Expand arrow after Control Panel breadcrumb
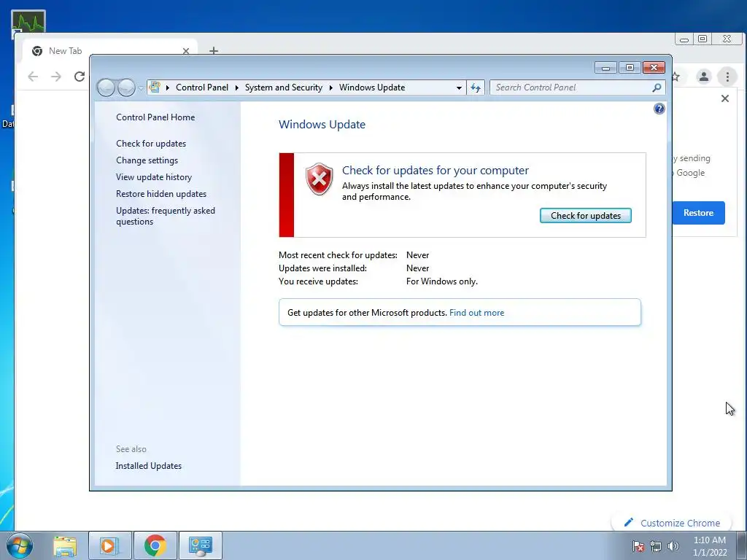 (x=237, y=87)
